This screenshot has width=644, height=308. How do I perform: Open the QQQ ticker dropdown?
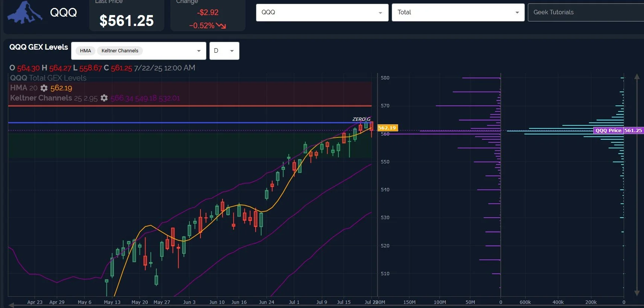coord(322,12)
